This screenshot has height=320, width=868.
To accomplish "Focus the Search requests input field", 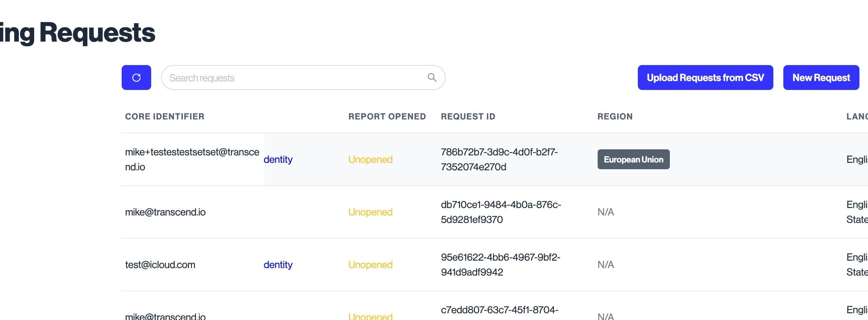I will point(295,78).
